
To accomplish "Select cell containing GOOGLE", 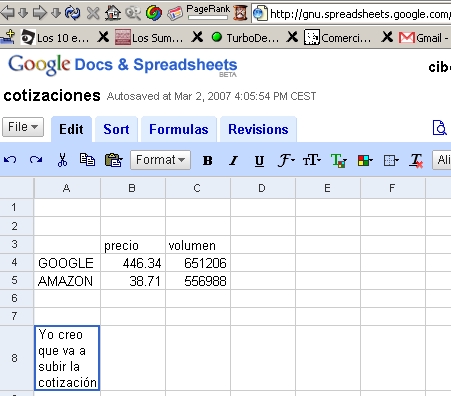I will pos(67,263).
